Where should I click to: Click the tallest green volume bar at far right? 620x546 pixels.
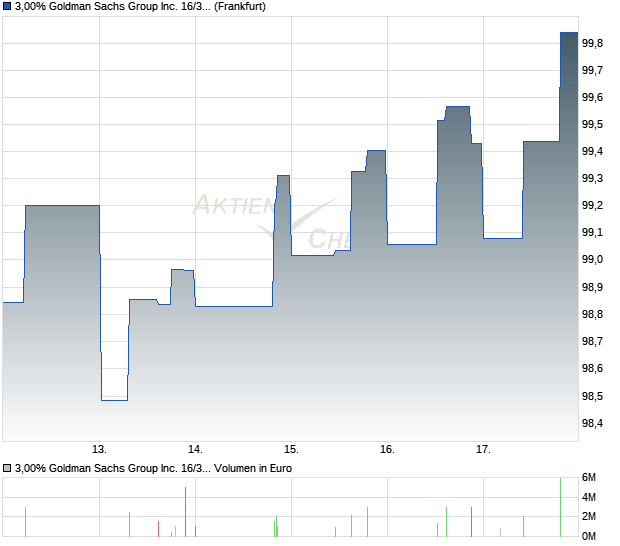point(560,507)
